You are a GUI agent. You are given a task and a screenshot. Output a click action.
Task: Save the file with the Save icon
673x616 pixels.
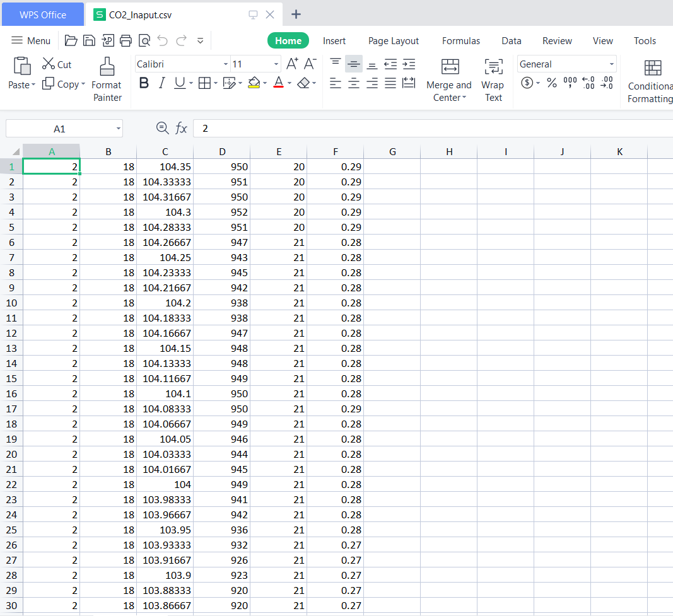coord(89,41)
